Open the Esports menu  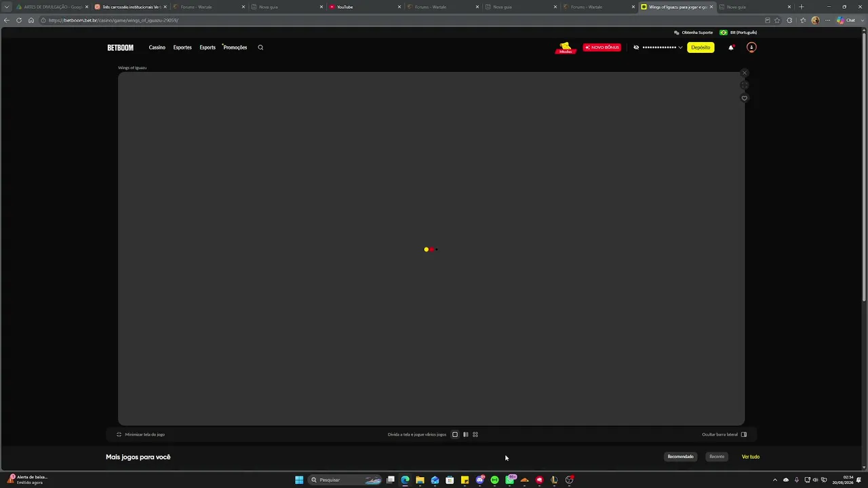208,47
